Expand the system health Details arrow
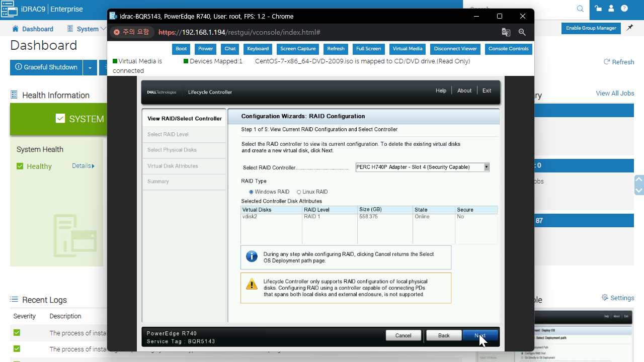This screenshot has height=362, width=644. (93, 166)
